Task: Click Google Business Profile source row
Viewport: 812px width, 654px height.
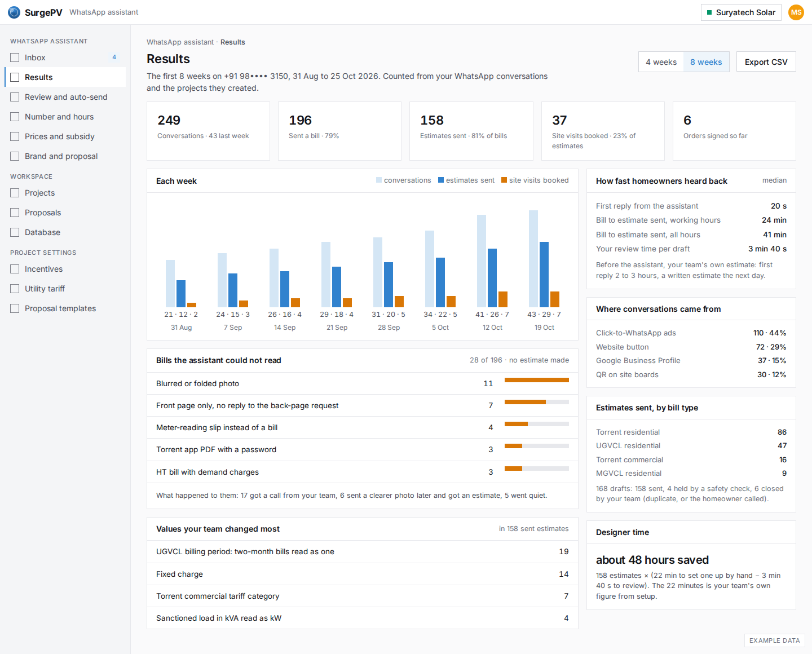Action: click(691, 360)
